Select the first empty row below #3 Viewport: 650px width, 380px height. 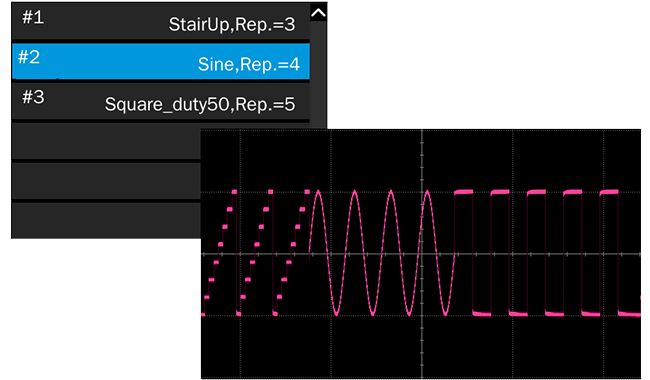click(x=106, y=141)
